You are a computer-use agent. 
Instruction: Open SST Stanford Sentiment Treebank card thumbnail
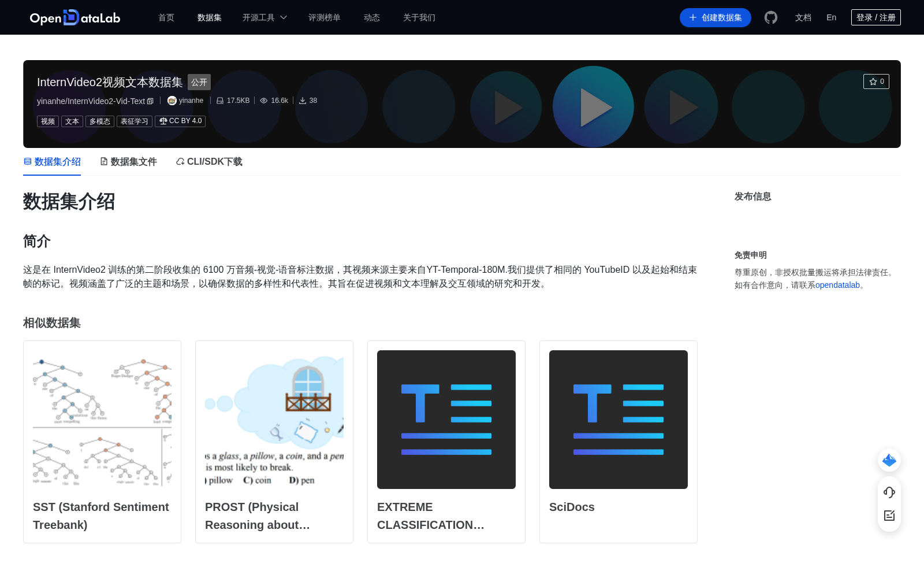click(x=102, y=420)
